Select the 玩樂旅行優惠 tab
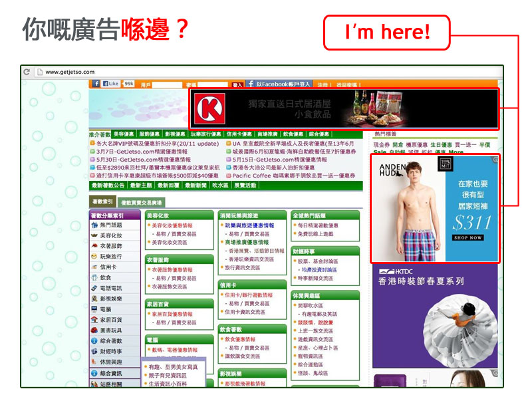532x399 pixels. pos(205,134)
